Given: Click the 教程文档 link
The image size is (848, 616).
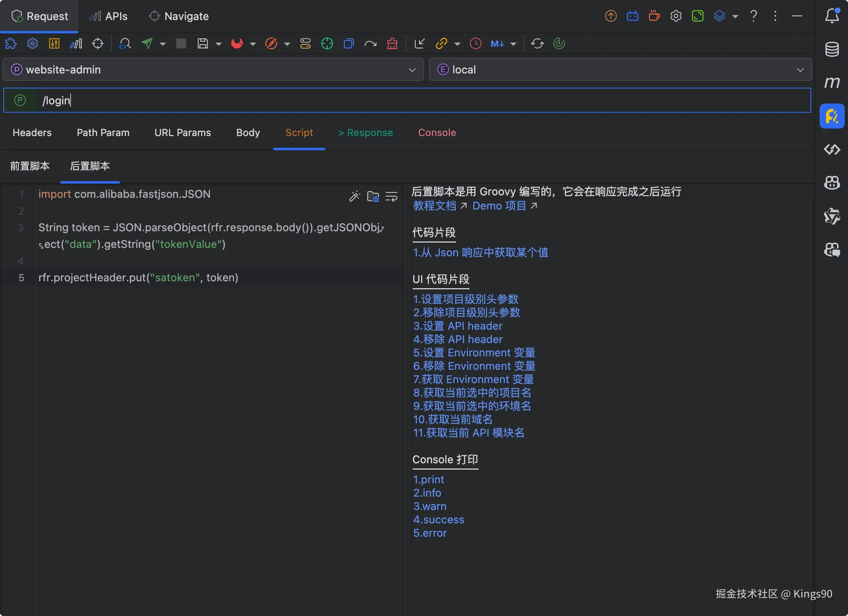Looking at the screenshot, I should 435,206.
